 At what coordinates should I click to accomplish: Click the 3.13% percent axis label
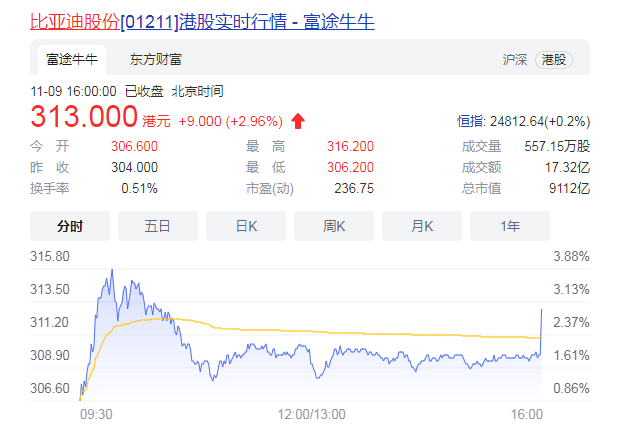pyautogui.click(x=571, y=289)
